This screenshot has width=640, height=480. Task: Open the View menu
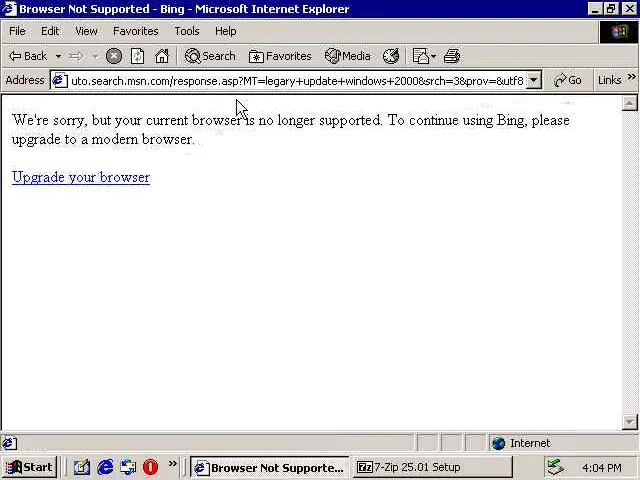coord(86,31)
